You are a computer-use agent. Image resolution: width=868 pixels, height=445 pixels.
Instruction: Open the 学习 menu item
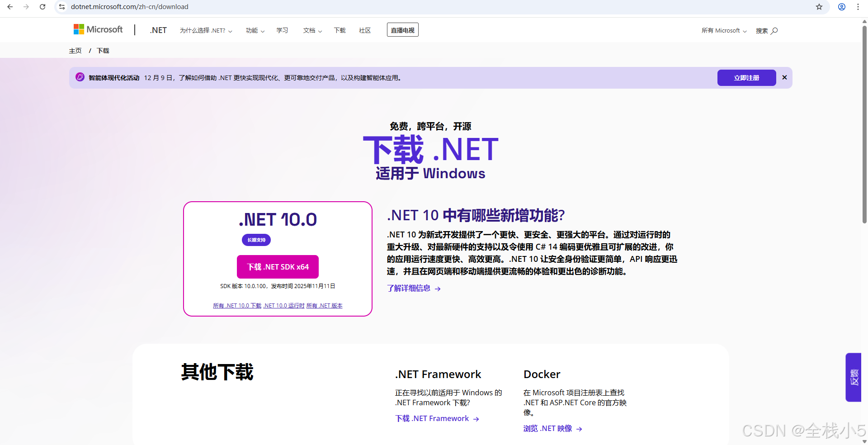point(282,30)
